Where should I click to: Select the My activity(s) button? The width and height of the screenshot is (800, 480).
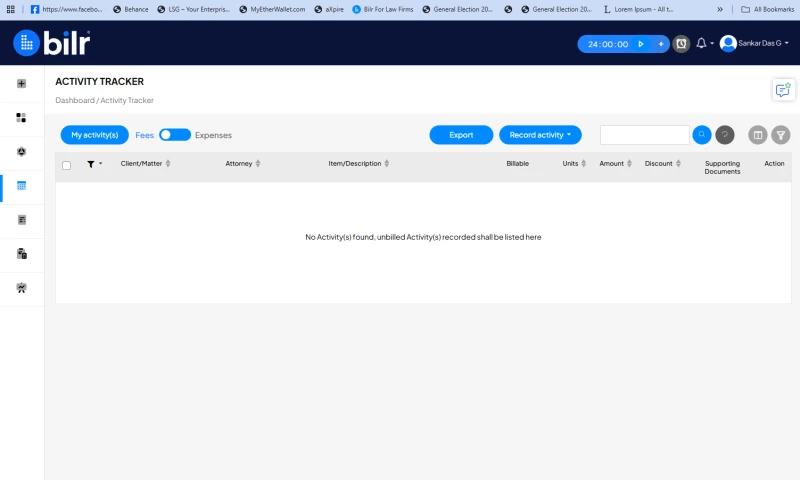tap(94, 135)
